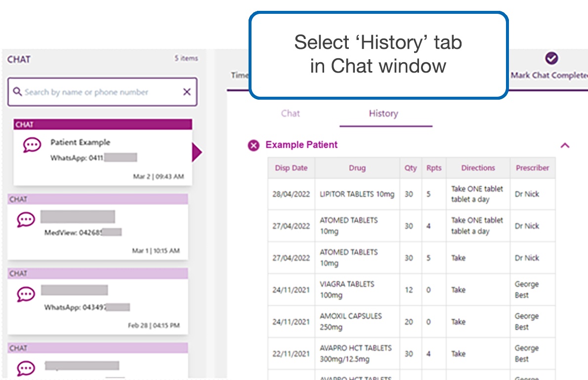
Task: Click inside the search by name field
Action: click(x=99, y=92)
